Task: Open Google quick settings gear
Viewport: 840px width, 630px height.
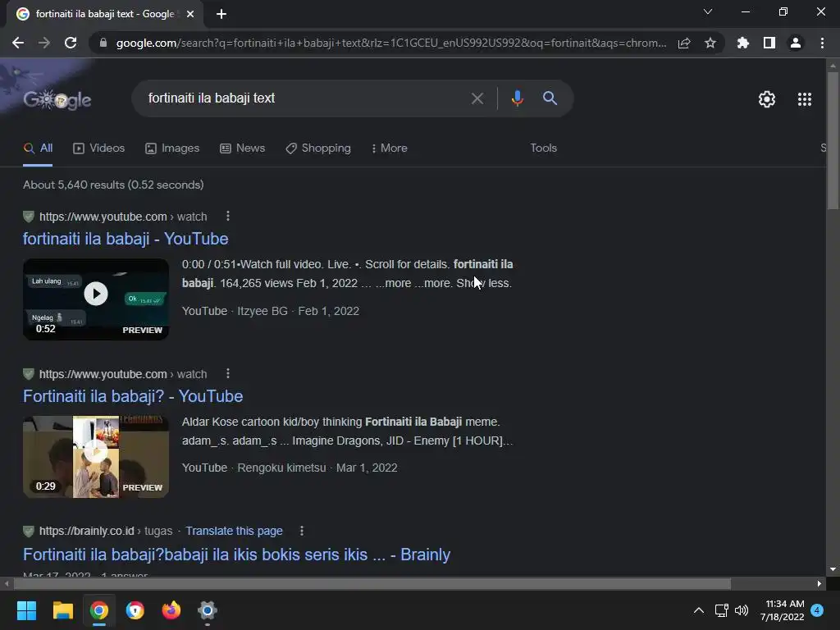Action: (x=767, y=99)
